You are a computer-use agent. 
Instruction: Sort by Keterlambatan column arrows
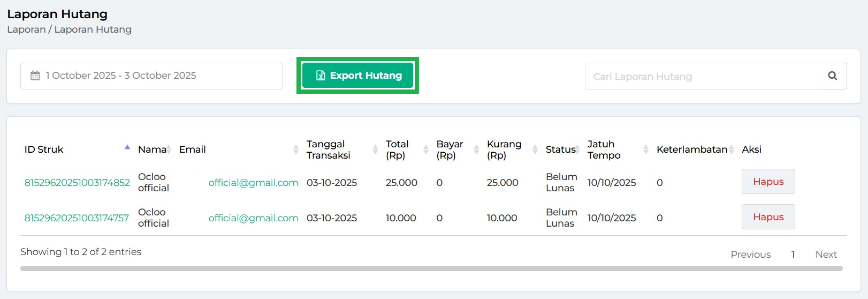[x=732, y=149]
